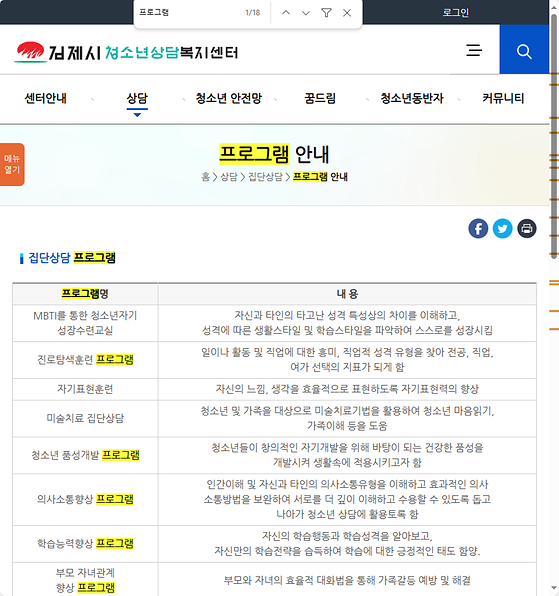Click 상담 in the breadcrumb
The height and width of the screenshot is (596, 559).
229,177
